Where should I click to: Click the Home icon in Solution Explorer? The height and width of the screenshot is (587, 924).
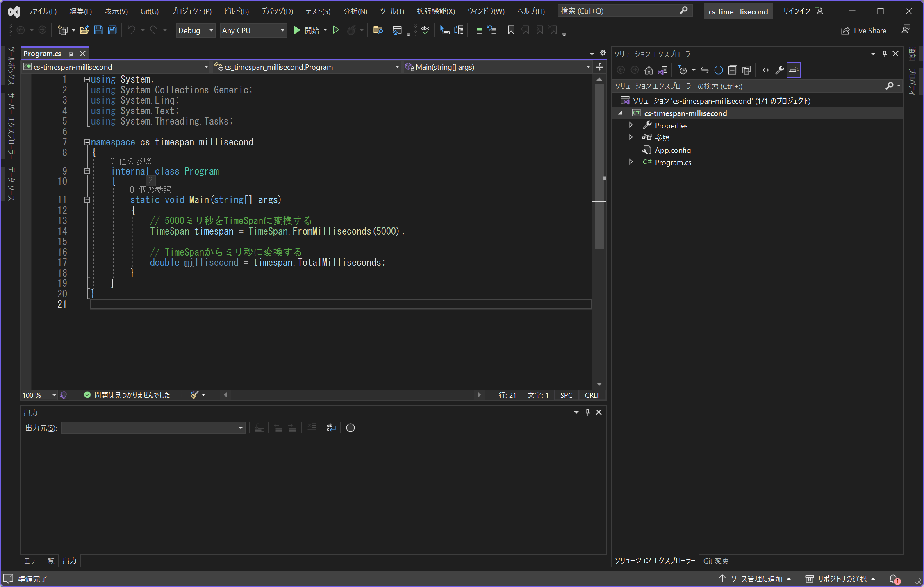click(x=649, y=70)
